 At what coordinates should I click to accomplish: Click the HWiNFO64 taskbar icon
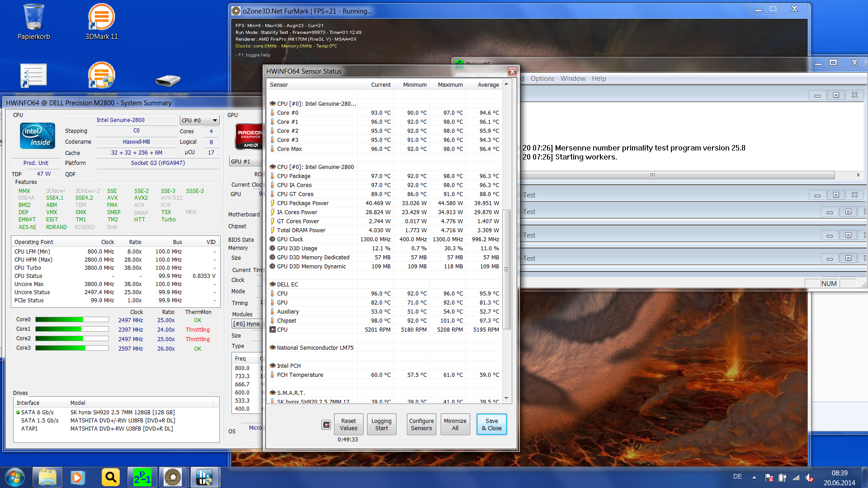coord(204,477)
